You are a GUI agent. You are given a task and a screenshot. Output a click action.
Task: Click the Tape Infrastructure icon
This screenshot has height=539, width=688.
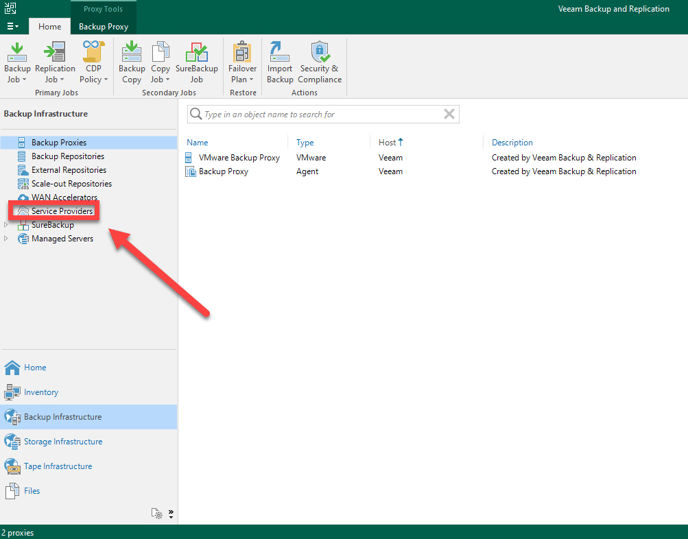coord(12,466)
